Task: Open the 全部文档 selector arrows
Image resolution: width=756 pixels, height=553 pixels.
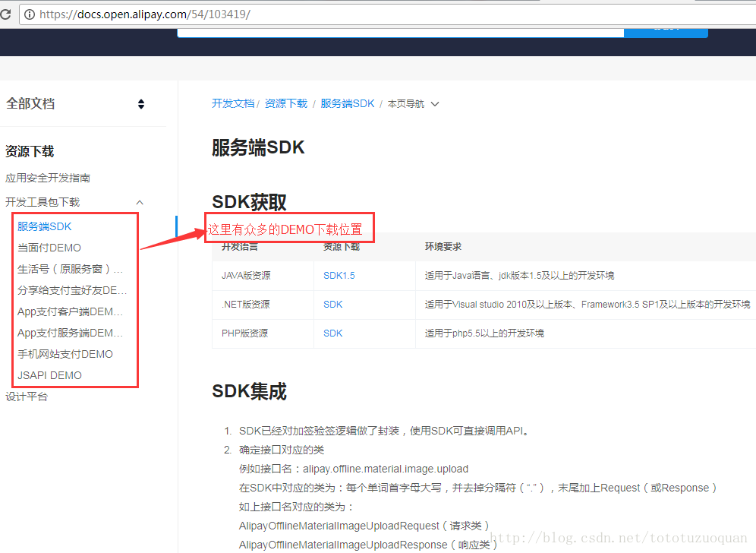Action: coord(140,104)
